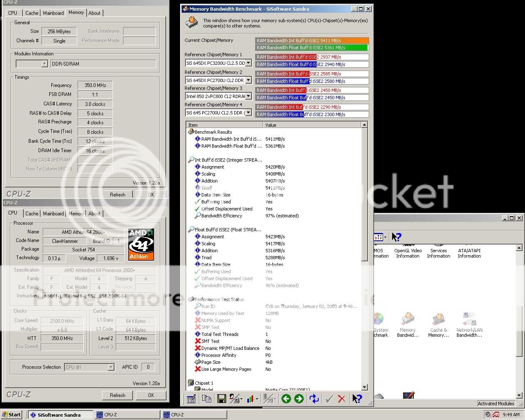Expand Reference Chipset/Memory 1 dropdown

click(x=248, y=63)
